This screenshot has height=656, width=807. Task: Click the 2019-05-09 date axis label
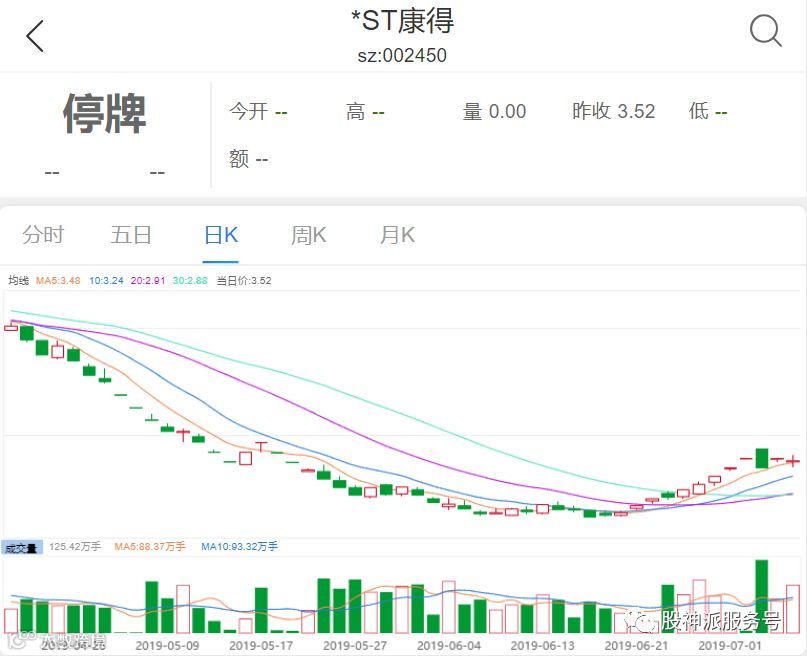[x=167, y=645]
